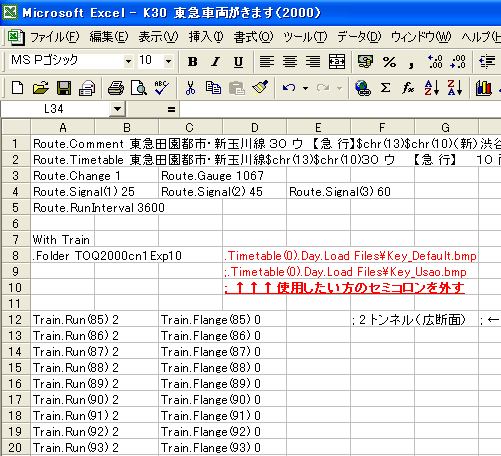The image size is (501, 456).
Task: Click the Excel workbook icon in menu bar
Action: click(15, 37)
